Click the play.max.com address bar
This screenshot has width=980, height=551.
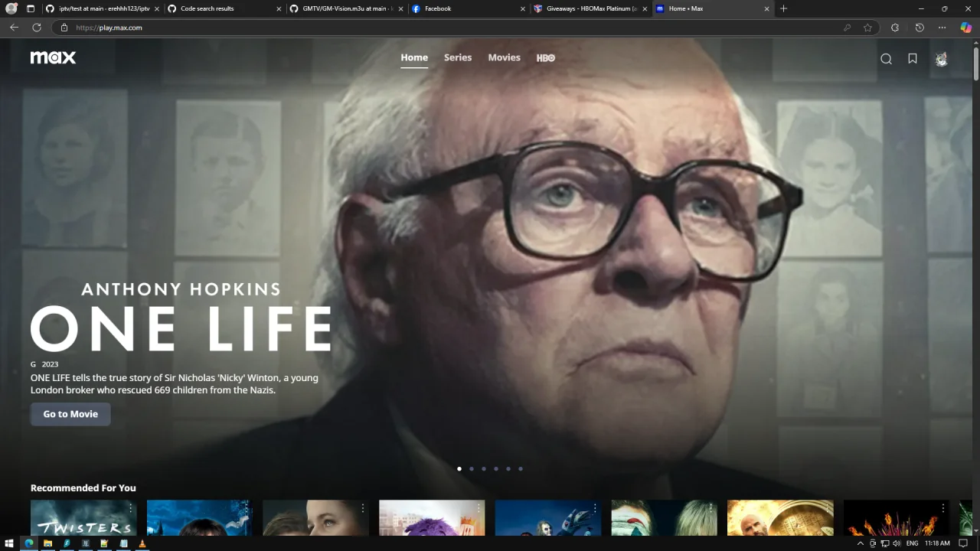(x=459, y=28)
